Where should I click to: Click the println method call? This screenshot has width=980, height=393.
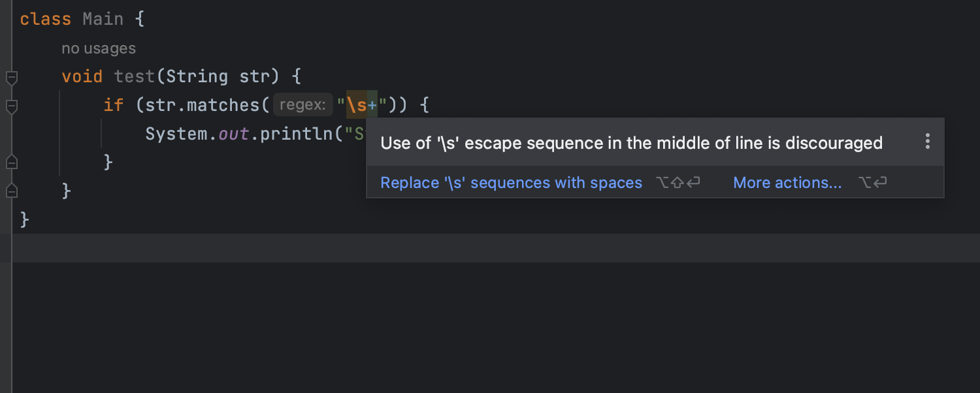pos(296,134)
